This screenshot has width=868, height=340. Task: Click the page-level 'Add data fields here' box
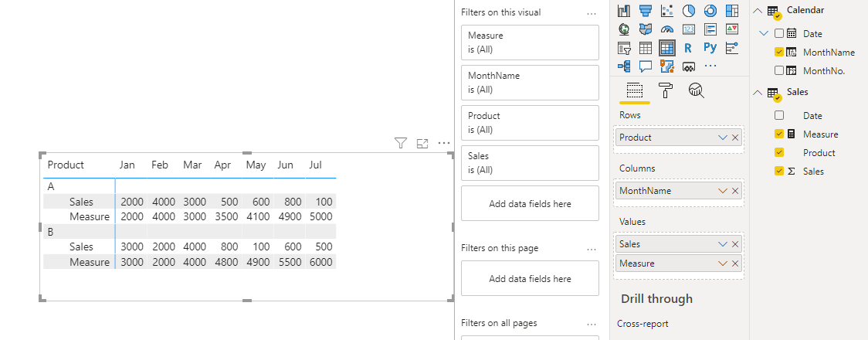[530, 278]
